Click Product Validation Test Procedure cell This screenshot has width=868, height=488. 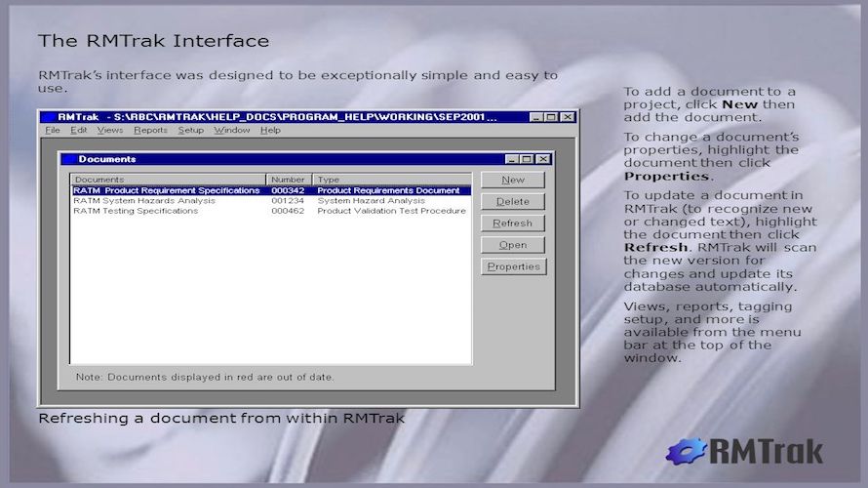pyautogui.click(x=391, y=211)
